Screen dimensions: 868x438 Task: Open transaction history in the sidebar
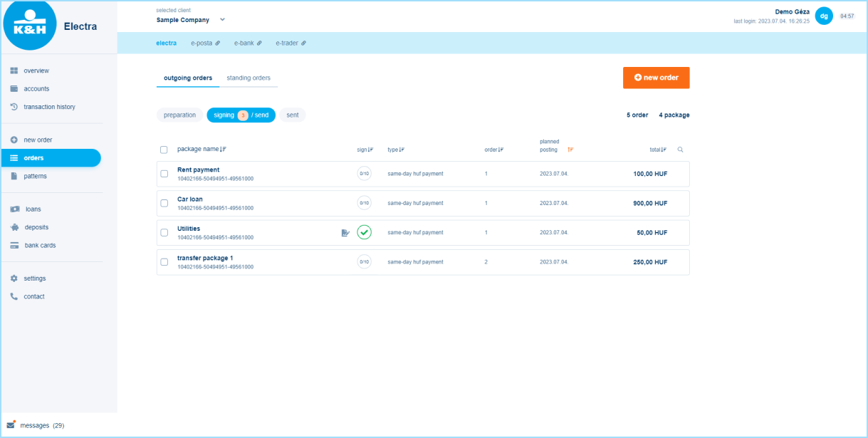49,107
